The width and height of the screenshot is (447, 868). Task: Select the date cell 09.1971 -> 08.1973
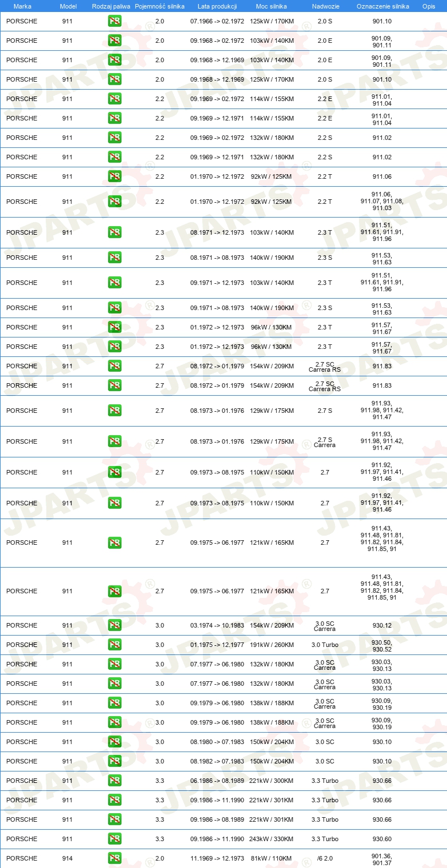click(x=217, y=308)
